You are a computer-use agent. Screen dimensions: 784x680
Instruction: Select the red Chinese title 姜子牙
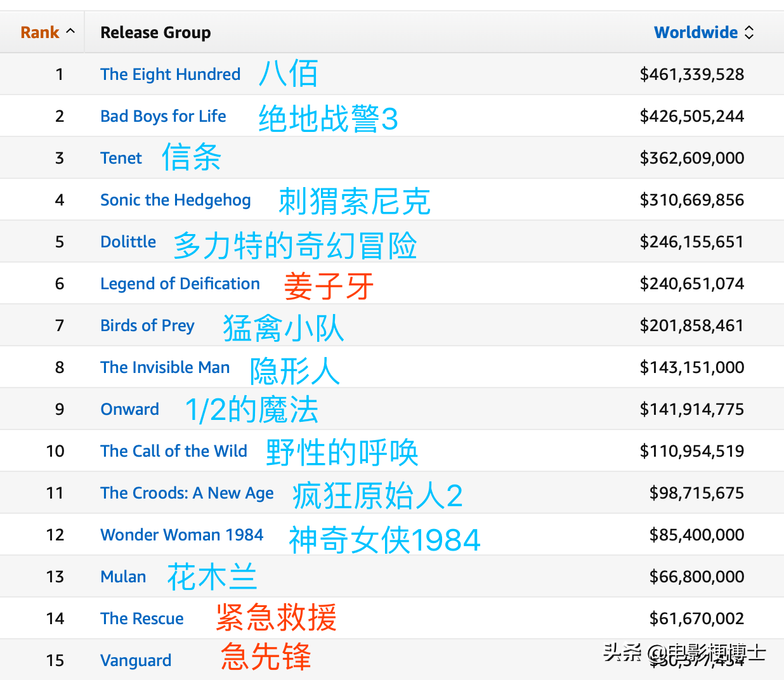coord(329,286)
